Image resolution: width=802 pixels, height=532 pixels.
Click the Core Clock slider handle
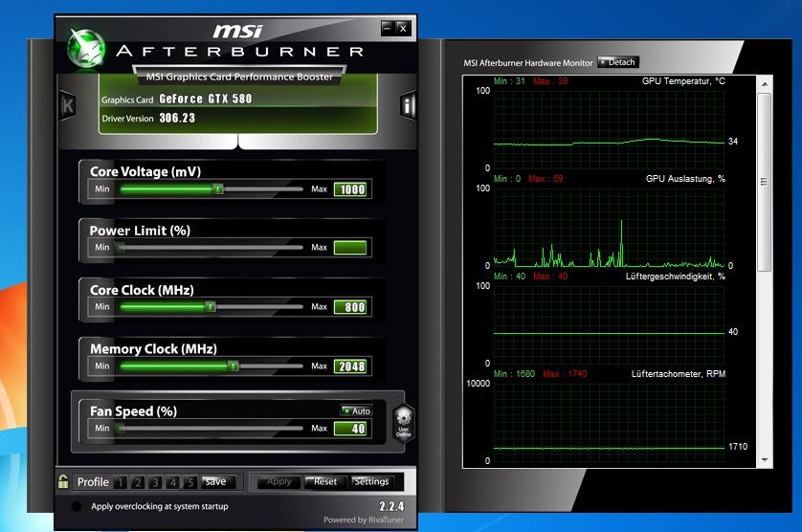(x=211, y=307)
